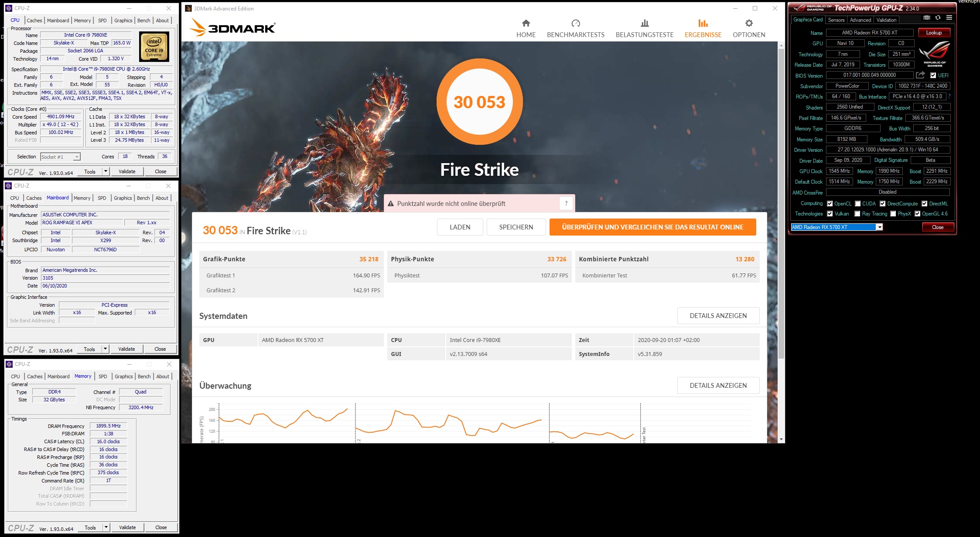Screen dimensions: 980x537
Task: Switch to the SPD tab in CPU-Z Mainboard window
Action: click(x=102, y=198)
